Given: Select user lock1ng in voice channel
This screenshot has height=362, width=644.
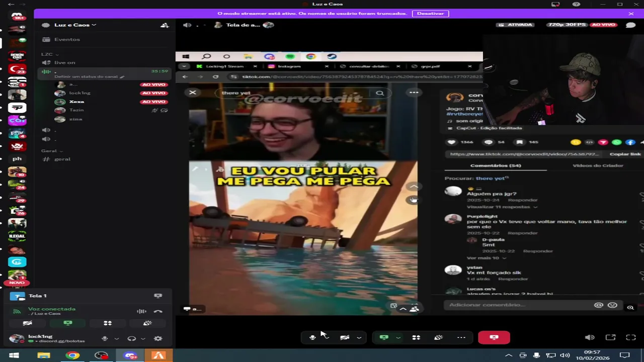Looking at the screenshot, I should tap(79, 93).
